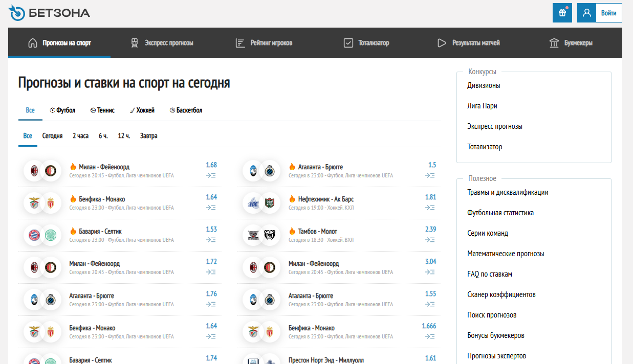Viewport: 633px width, 364px height.
Task: Click the user profile icon
Action: (x=586, y=13)
